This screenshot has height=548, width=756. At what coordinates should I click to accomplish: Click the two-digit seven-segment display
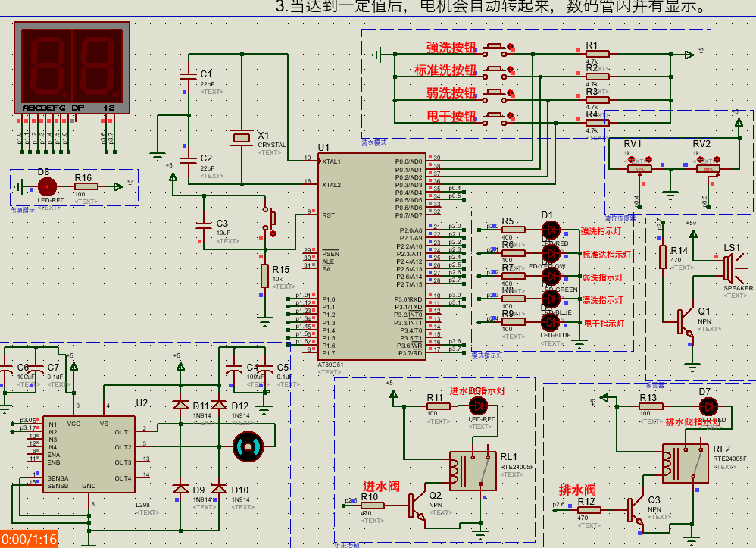point(72,67)
